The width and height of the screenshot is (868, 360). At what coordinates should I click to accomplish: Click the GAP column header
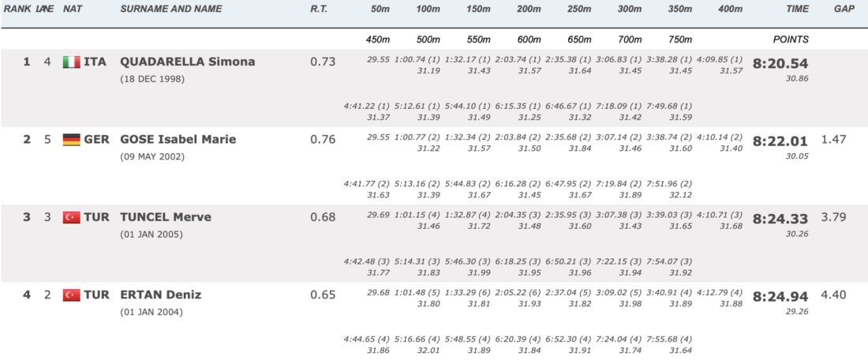point(844,9)
